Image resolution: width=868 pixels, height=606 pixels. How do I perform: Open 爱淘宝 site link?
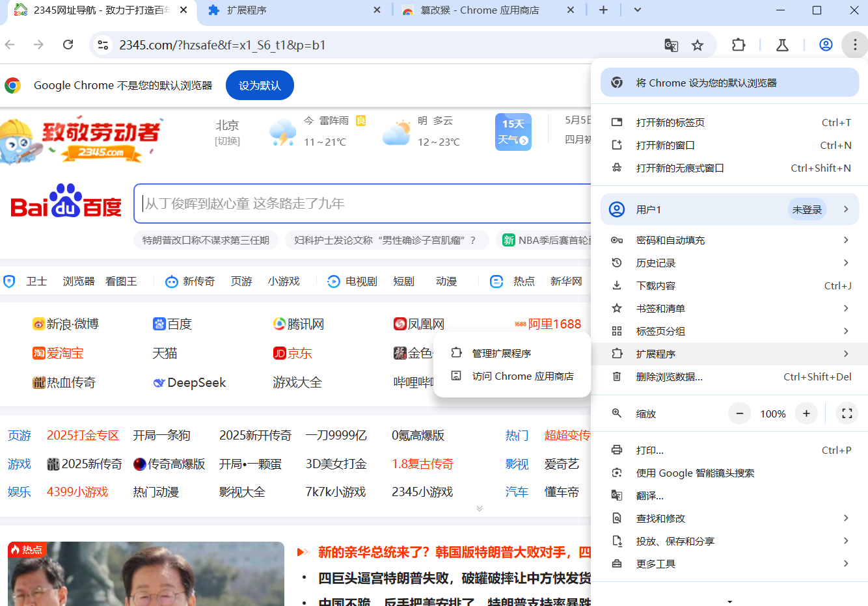pos(58,353)
